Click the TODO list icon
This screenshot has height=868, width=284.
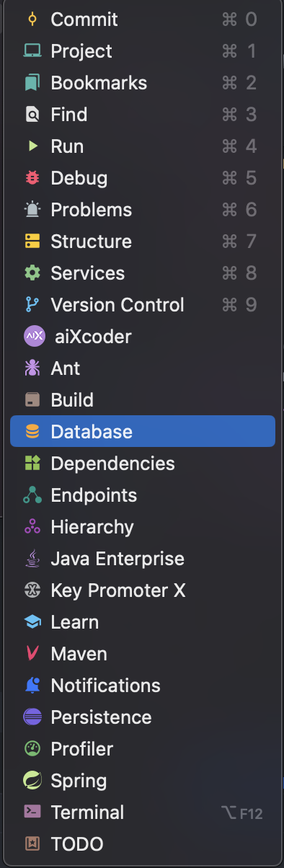point(32,844)
